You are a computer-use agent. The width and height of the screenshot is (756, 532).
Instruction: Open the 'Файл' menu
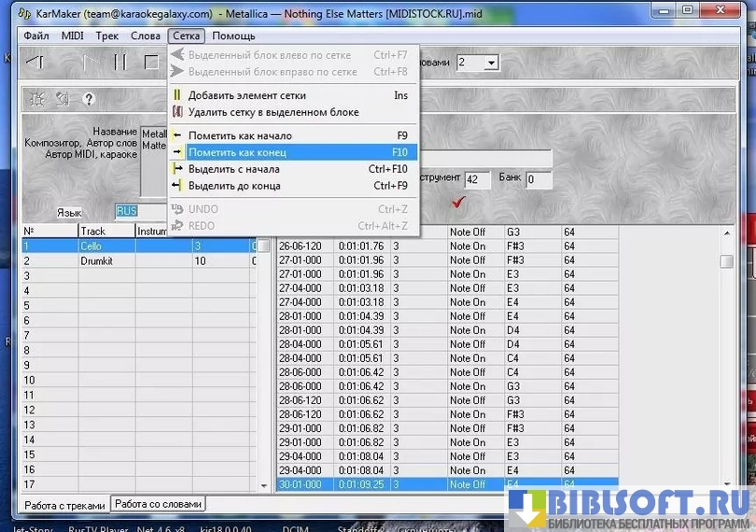tap(36, 35)
